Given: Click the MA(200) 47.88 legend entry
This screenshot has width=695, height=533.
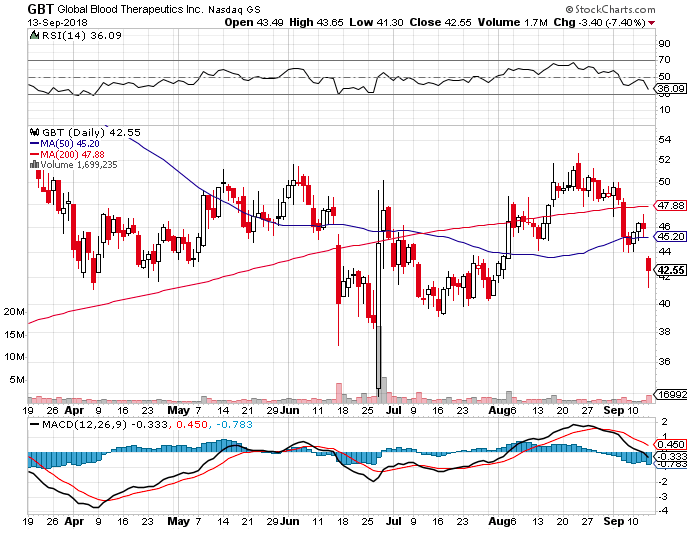Looking at the screenshot, I should tap(67, 154).
